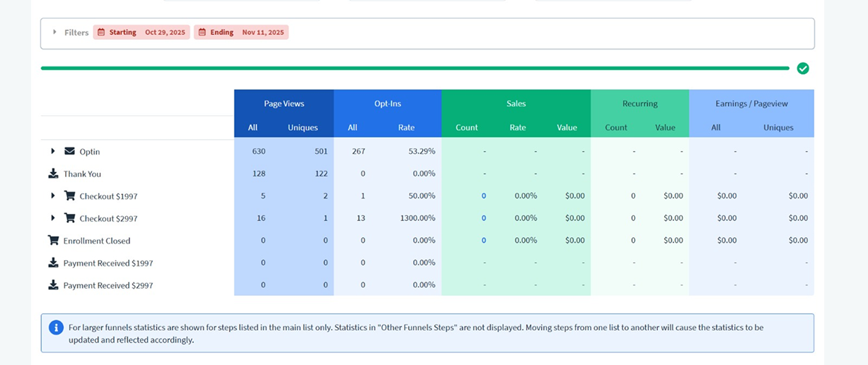Expand the Checkout $1997 row

pyautogui.click(x=53, y=196)
